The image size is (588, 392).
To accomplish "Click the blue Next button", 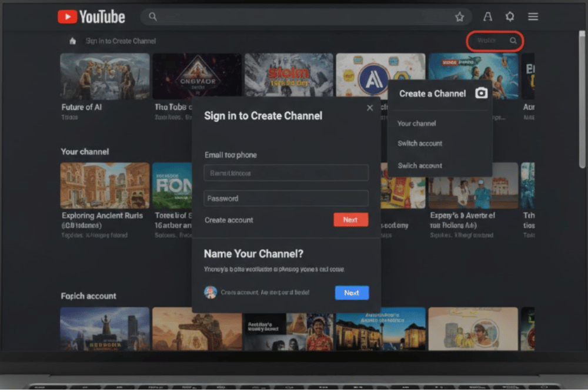I will (x=352, y=293).
